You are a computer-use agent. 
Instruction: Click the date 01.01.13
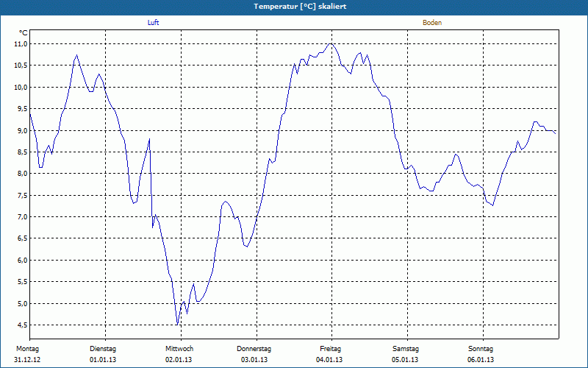[103, 360]
